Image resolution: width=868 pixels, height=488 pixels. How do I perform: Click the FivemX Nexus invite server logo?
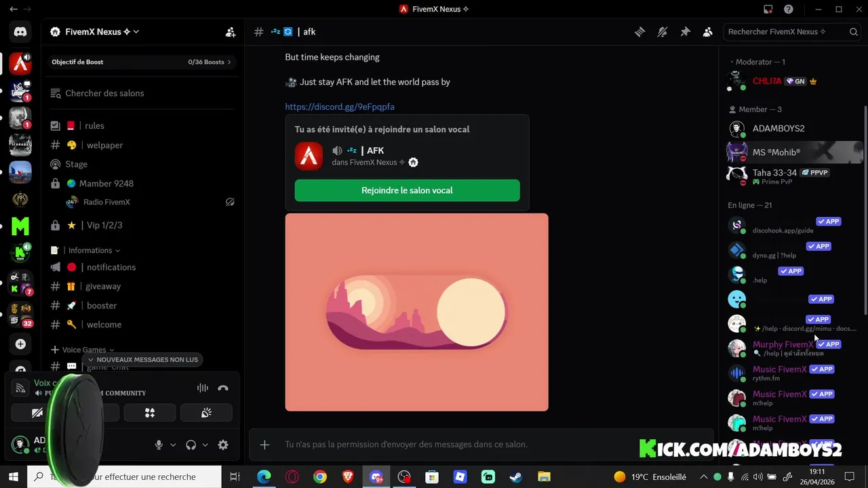(309, 156)
